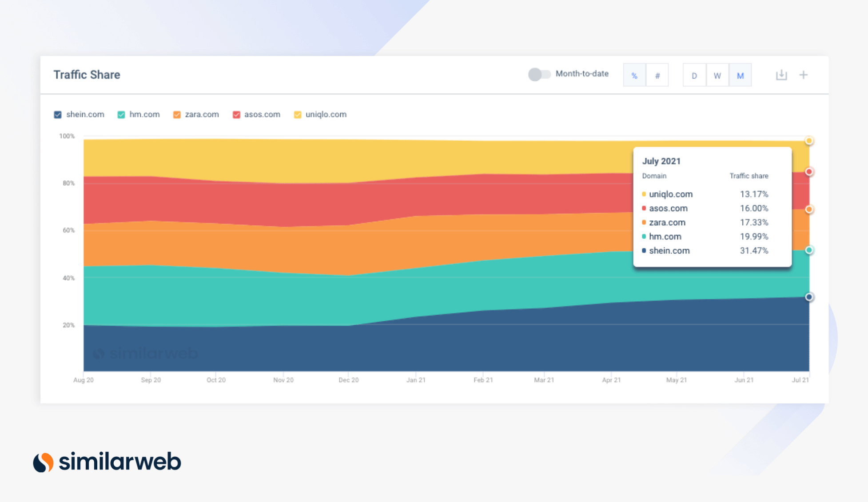This screenshot has height=502, width=868.
Task: Click the 40% y-axis label
Action: click(68, 278)
